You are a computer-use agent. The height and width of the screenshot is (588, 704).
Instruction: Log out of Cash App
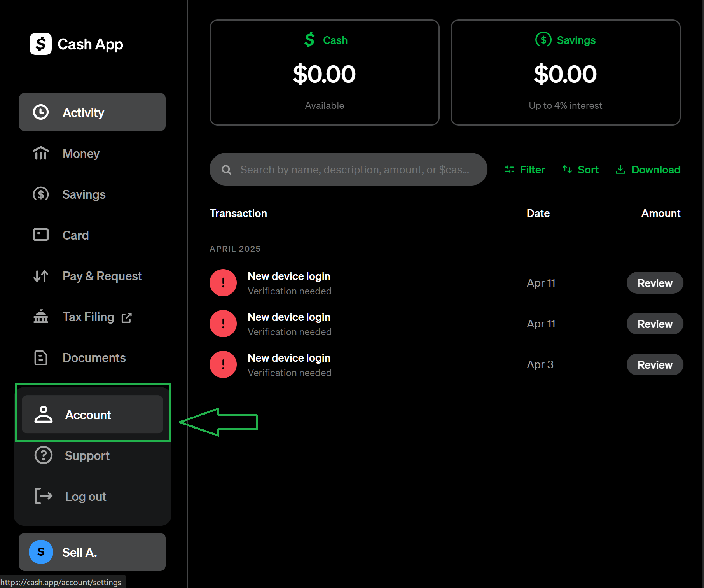click(x=85, y=496)
